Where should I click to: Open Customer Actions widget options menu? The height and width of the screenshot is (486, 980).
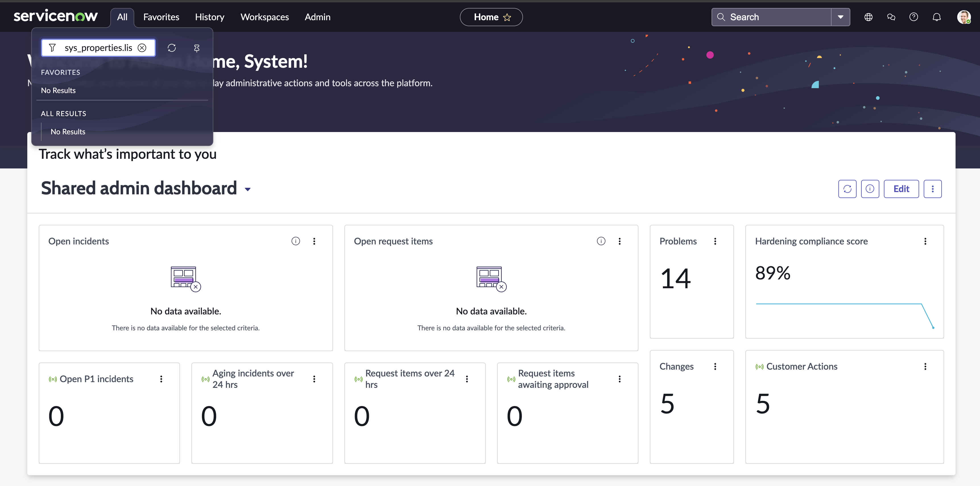point(925,366)
